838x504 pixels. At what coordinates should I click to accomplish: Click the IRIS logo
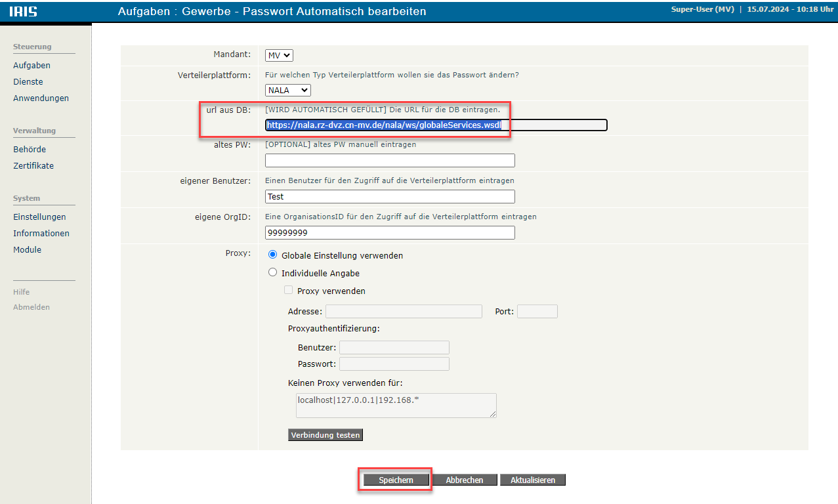[24, 12]
